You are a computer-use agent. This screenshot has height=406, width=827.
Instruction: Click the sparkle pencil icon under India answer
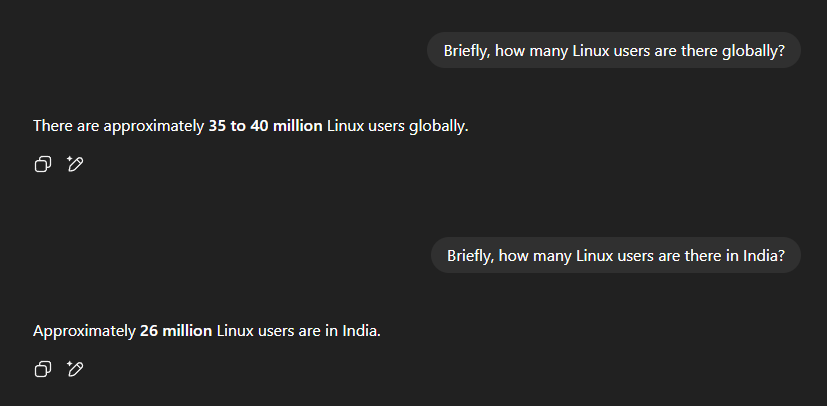tap(74, 369)
